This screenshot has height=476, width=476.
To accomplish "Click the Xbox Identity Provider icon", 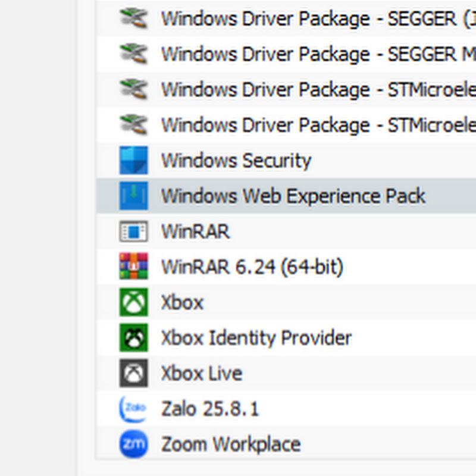I will pos(133,337).
